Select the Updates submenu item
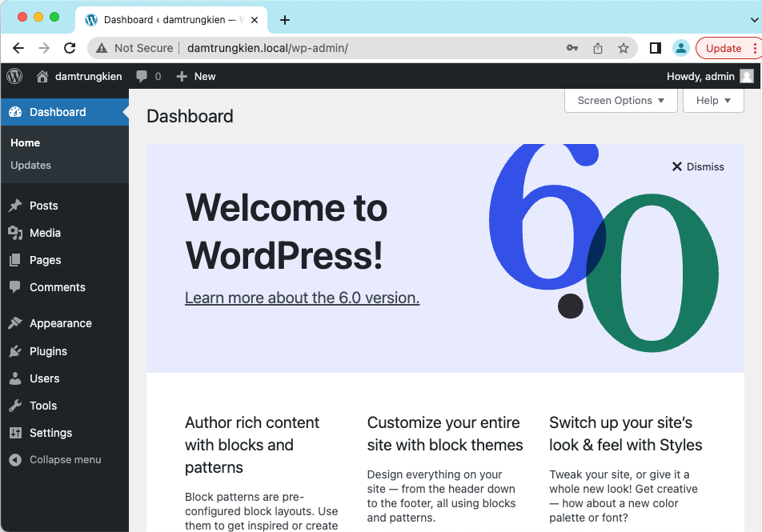This screenshot has height=532, width=762. [30, 165]
